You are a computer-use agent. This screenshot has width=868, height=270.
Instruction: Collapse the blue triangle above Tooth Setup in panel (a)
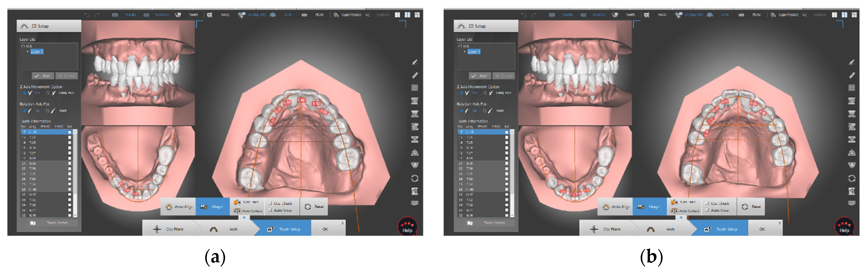coord(244,218)
